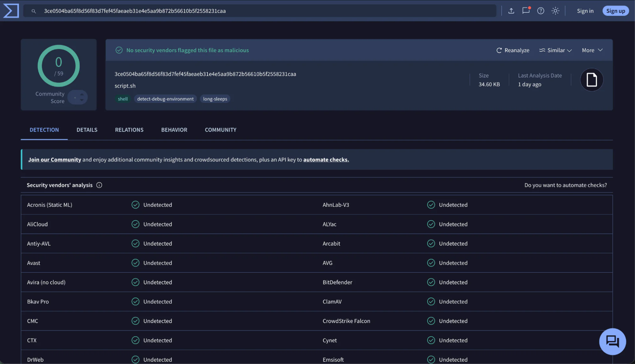Click the shell tag

(x=123, y=99)
